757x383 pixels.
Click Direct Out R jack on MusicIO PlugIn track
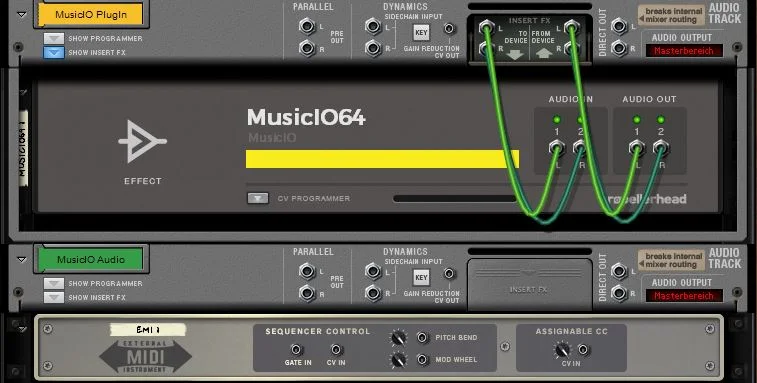click(x=618, y=48)
